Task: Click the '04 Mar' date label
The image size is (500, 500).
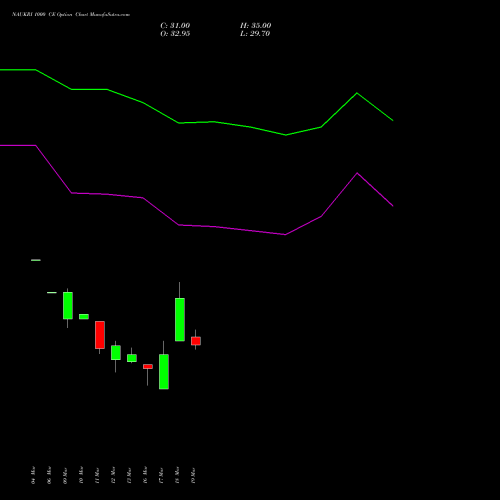Action: (33, 475)
